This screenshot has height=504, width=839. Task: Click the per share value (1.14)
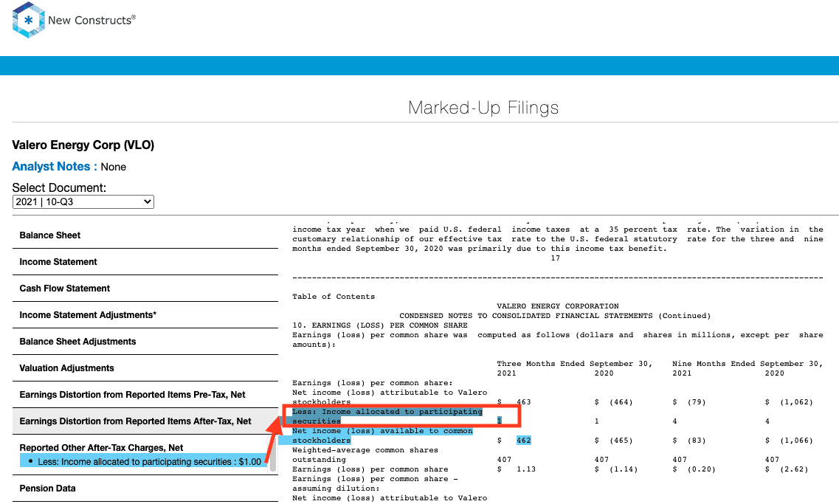coord(624,469)
